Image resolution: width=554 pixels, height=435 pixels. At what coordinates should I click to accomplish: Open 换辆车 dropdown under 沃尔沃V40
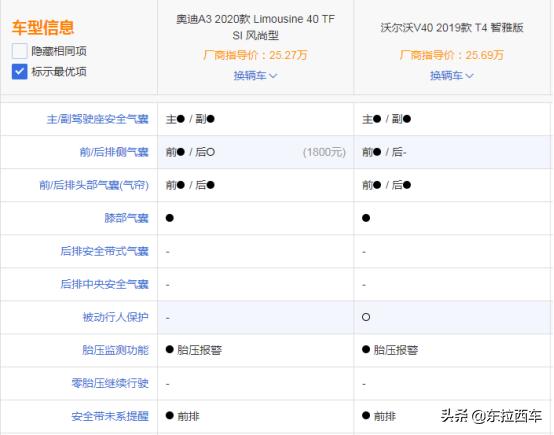[452, 75]
